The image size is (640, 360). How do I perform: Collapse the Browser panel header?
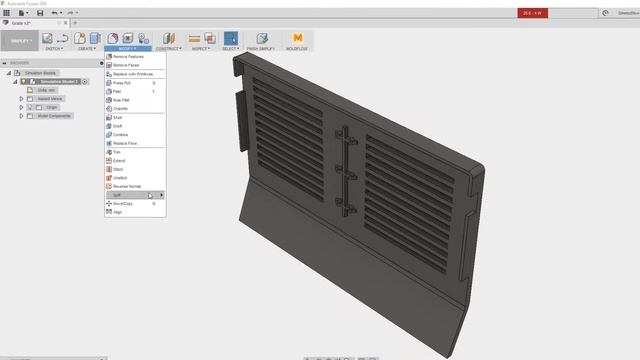coord(4,63)
